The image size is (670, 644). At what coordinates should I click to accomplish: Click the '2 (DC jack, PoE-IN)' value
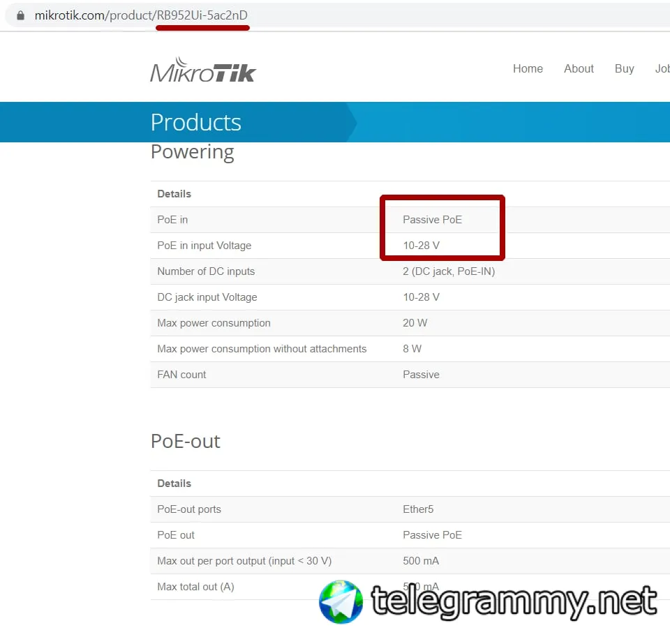tap(449, 271)
